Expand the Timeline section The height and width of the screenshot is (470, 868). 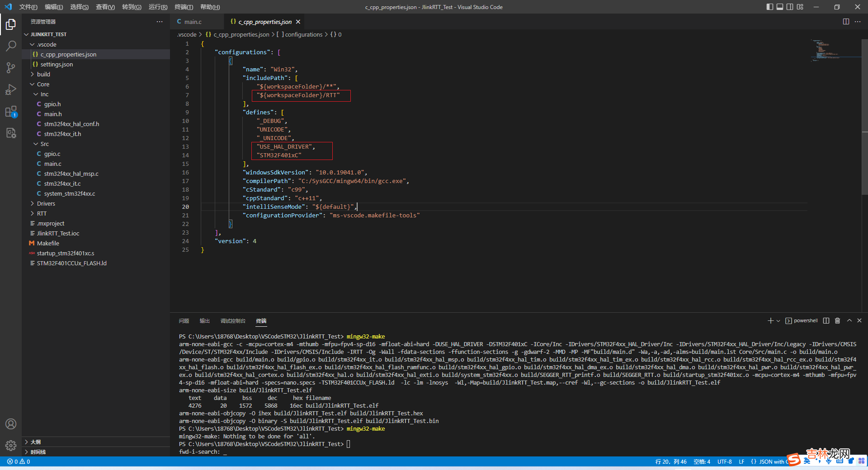96,451
